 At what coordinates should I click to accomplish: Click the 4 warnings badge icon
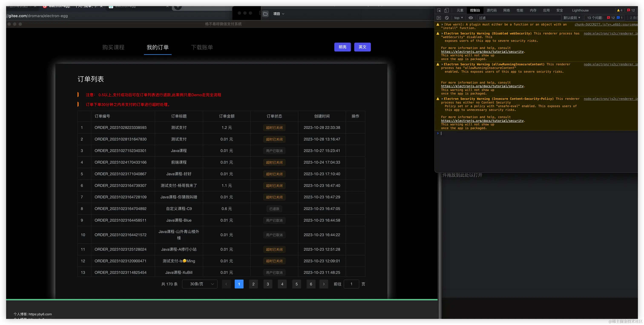click(x=620, y=10)
